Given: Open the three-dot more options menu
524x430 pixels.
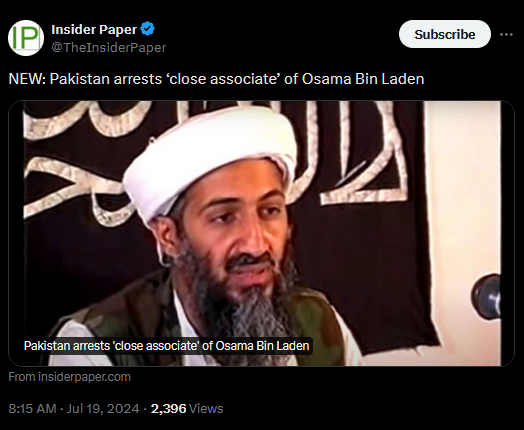Looking at the screenshot, I should pyautogui.click(x=506, y=34).
